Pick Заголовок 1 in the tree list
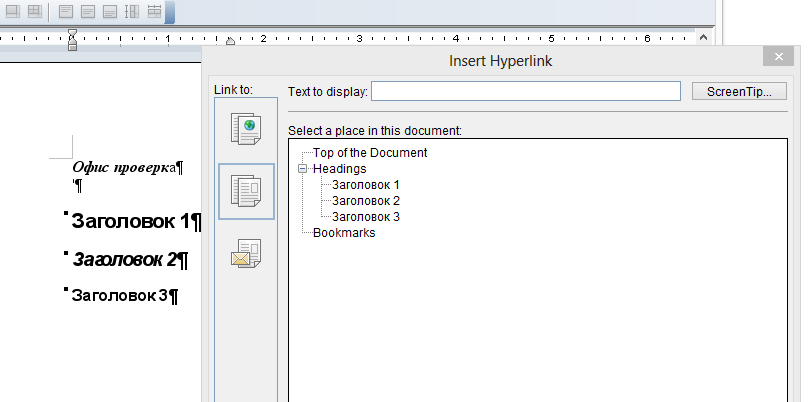Image resolution: width=809 pixels, height=402 pixels. [365, 185]
